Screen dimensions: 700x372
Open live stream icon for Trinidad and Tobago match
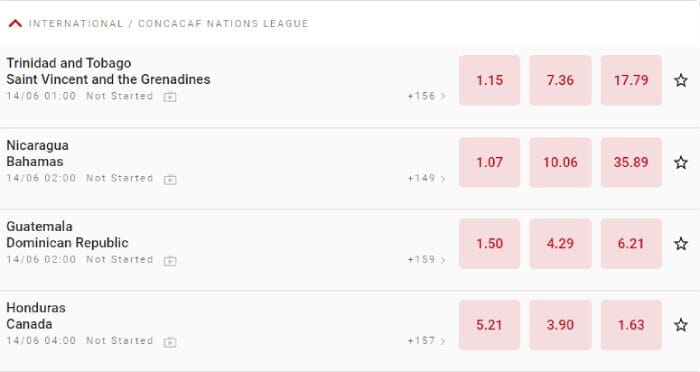pos(170,96)
